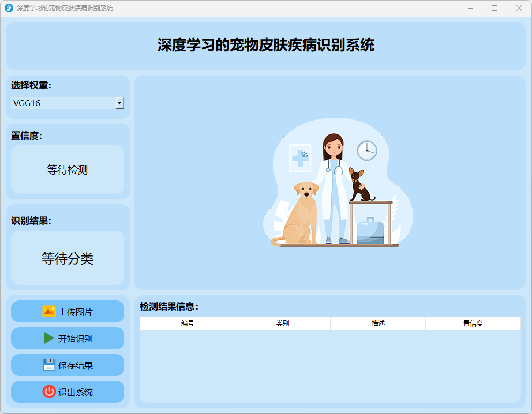
Task: Click the 等待检测 confidence display
Action: [68, 170]
